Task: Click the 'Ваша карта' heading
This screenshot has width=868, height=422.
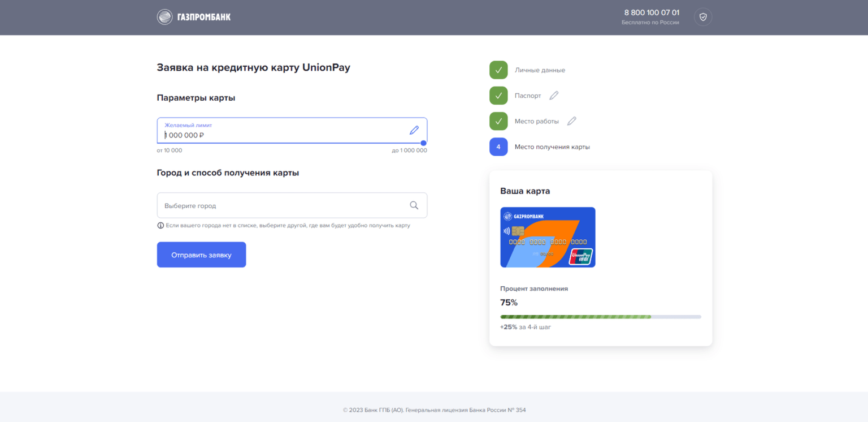Action: pos(525,191)
